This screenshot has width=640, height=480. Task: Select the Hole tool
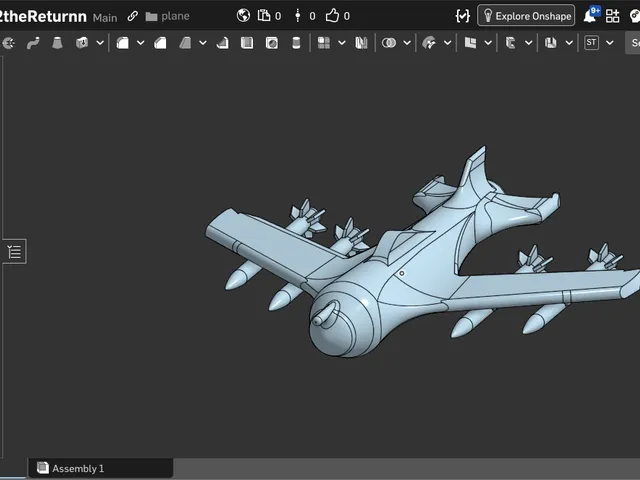[x=272, y=43]
